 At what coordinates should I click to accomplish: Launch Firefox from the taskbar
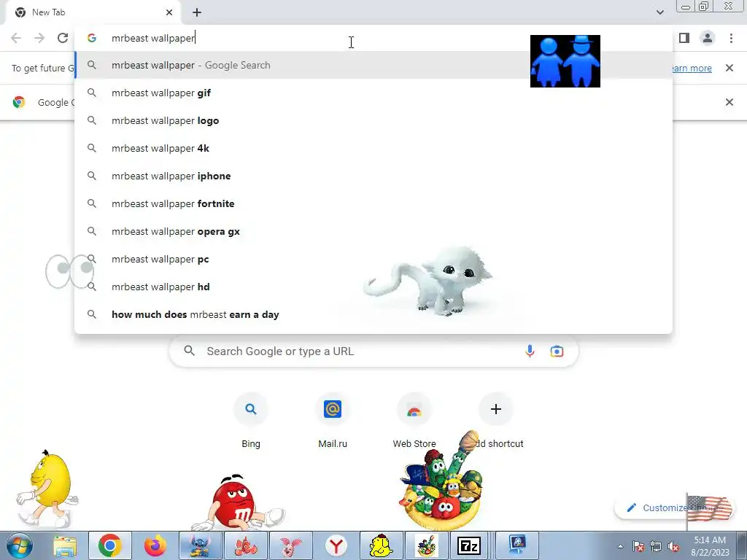click(x=155, y=545)
